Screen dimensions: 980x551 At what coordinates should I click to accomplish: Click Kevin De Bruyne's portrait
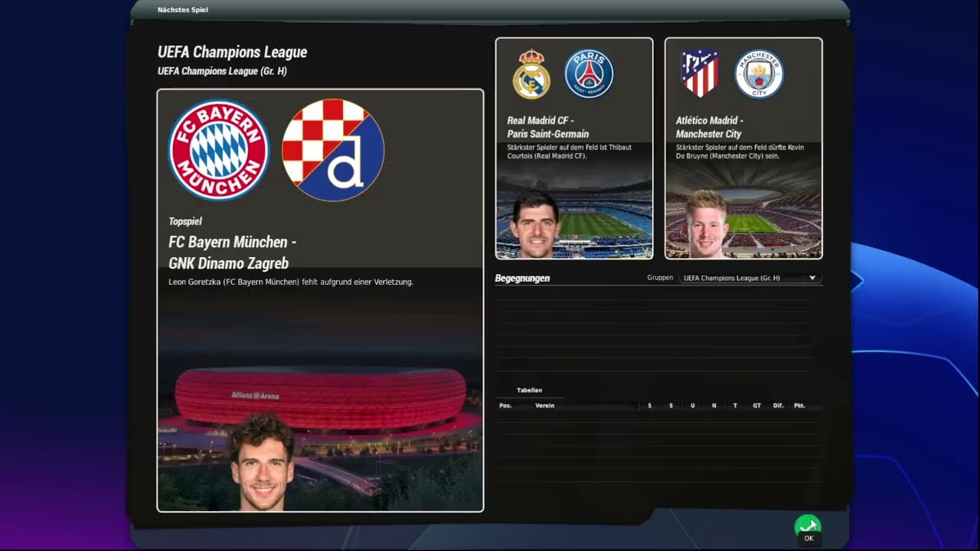[x=707, y=224]
